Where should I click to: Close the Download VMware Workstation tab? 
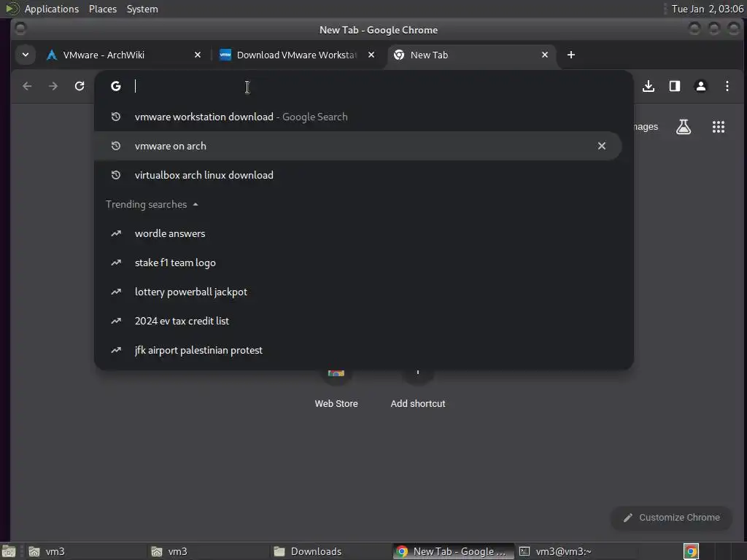click(371, 55)
